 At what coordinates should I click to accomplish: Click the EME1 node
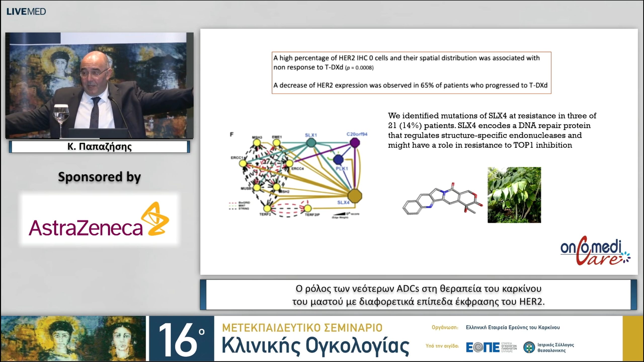pos(277,142)
